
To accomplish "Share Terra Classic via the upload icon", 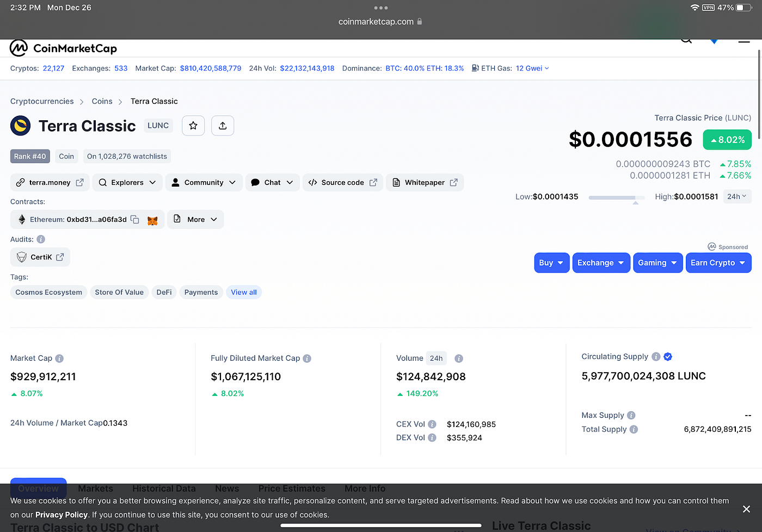I will coord(223,126).
